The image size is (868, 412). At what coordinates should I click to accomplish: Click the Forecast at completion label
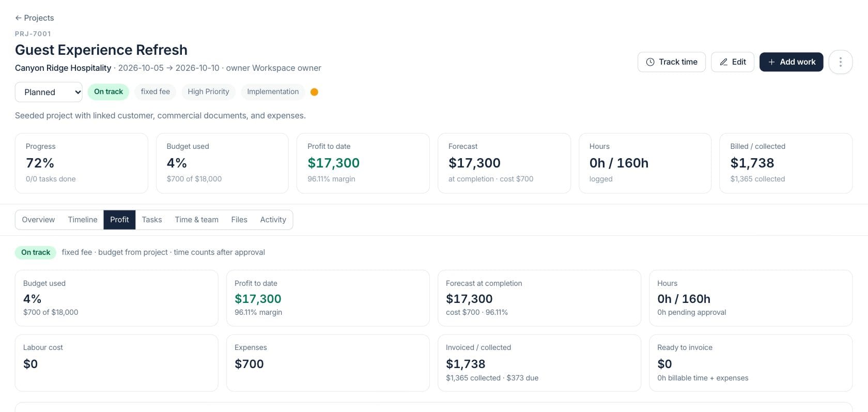click(484, 283)
